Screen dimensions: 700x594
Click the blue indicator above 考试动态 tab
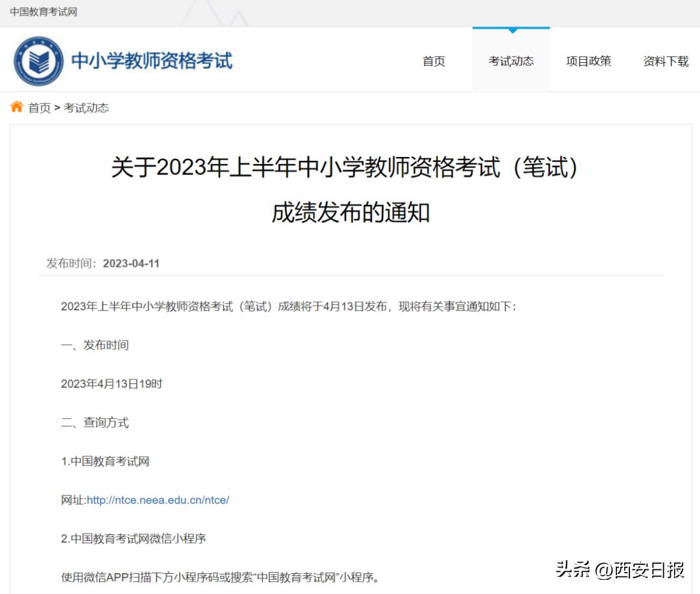coord(511,29)
